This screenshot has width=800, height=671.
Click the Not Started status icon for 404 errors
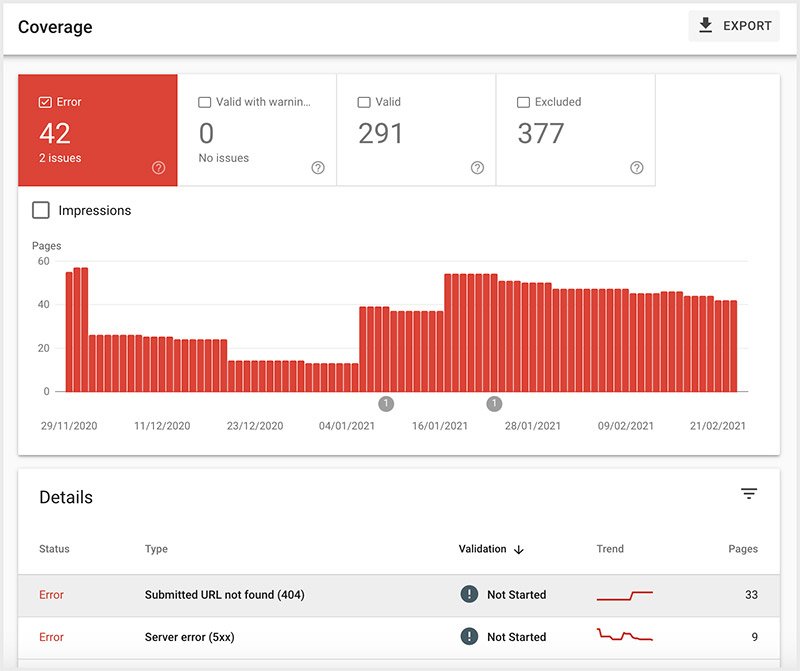[x=470, y=594]
